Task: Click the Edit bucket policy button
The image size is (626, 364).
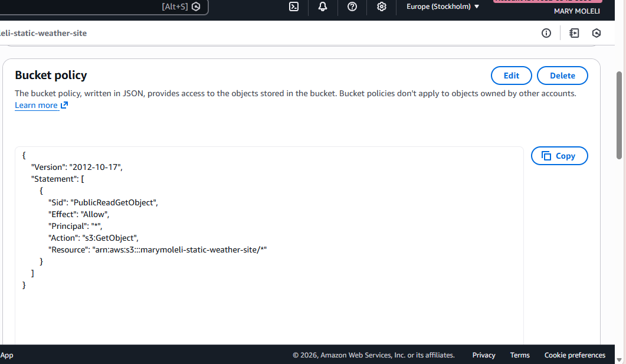Action: click(x=511, y=76)
